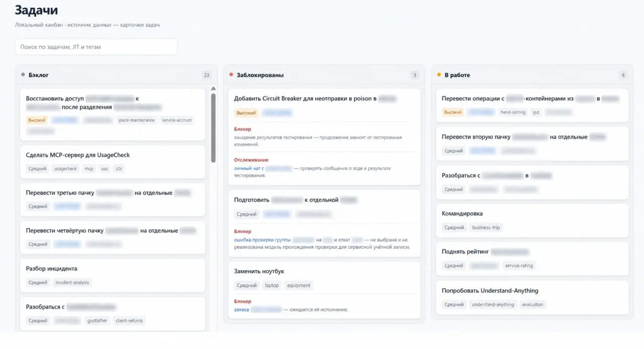Click the В работе count badge 6
This screenshot has width=644, height=349.
[623, 75]
